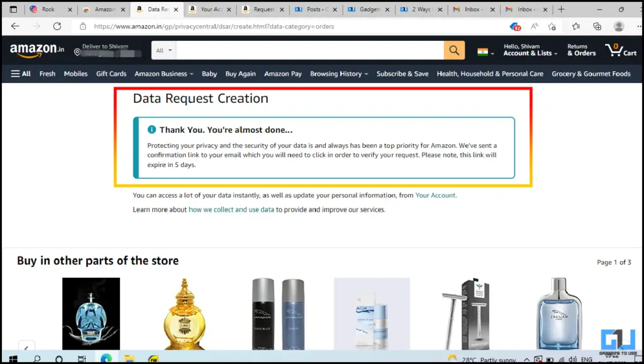The height and width of the screenshot is (364, 644).
Task: Open the Mobiles nav link
Action: [75, 74]
